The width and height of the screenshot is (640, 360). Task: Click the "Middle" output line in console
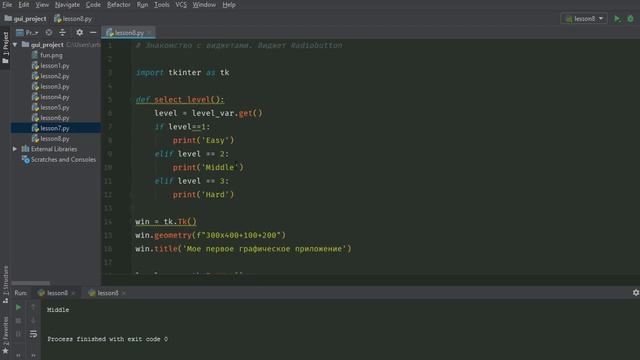(58, 310)
